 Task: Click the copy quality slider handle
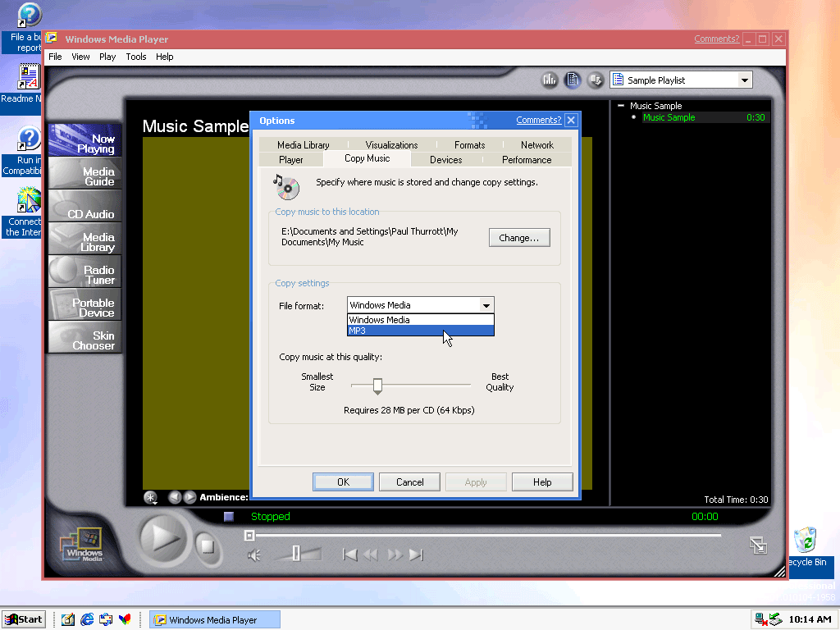click(x=377, y=386)
